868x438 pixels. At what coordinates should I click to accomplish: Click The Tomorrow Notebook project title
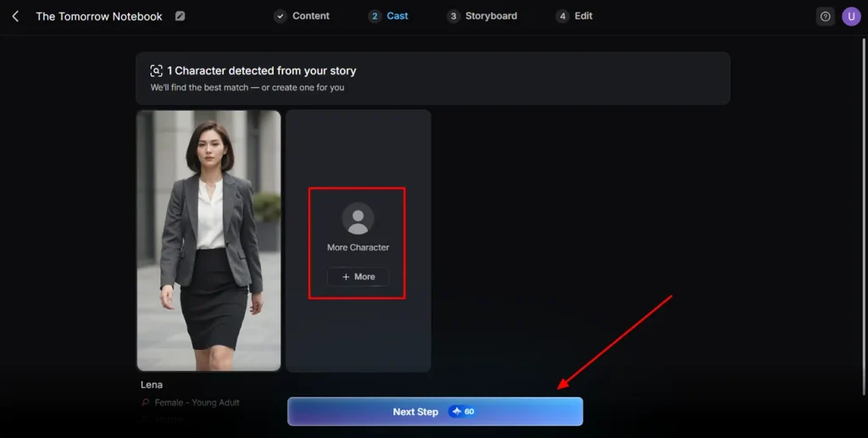99,17
